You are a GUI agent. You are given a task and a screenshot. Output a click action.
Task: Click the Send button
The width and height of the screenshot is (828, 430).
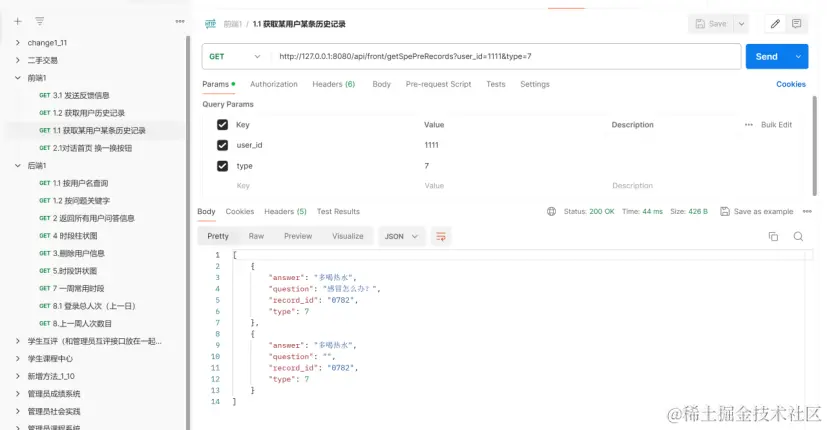pos(767,57)
